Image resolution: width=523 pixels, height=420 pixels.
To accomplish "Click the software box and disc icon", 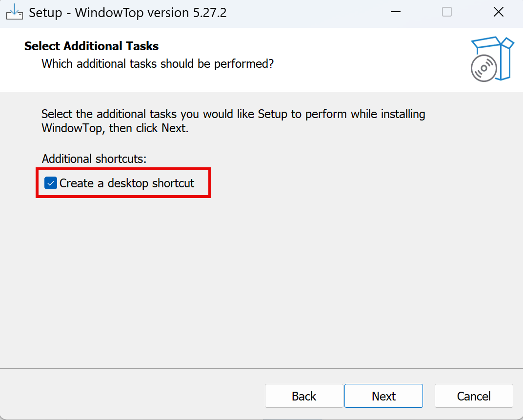I will click(492, 59).
